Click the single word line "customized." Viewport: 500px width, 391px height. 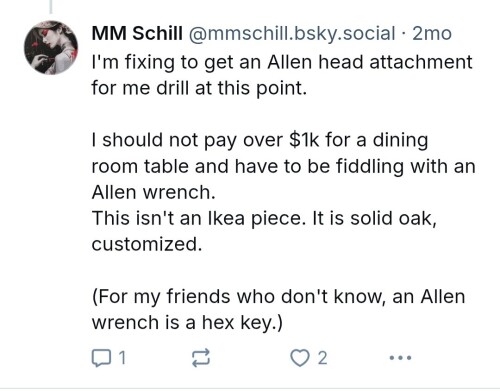point(147,244)
